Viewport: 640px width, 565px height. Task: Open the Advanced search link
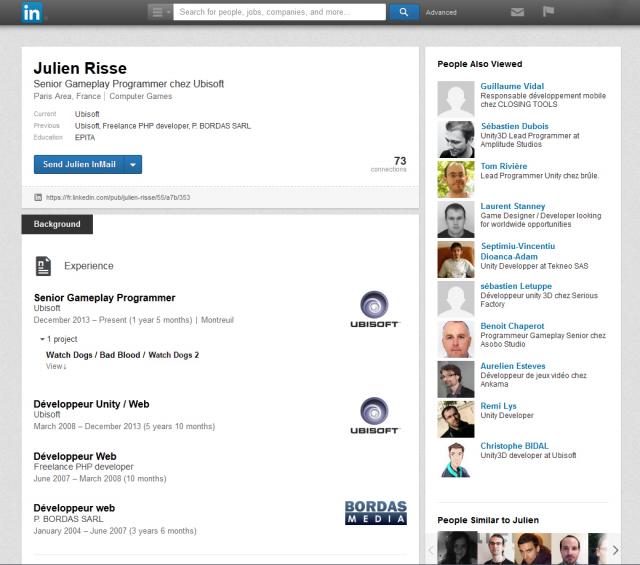tap(441, 13)
